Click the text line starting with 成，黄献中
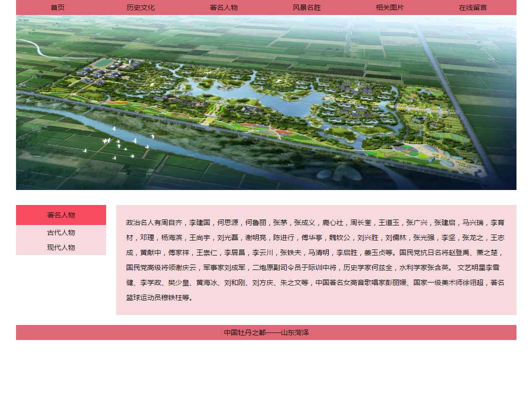532x403 pixels. [x=315, y=252]
